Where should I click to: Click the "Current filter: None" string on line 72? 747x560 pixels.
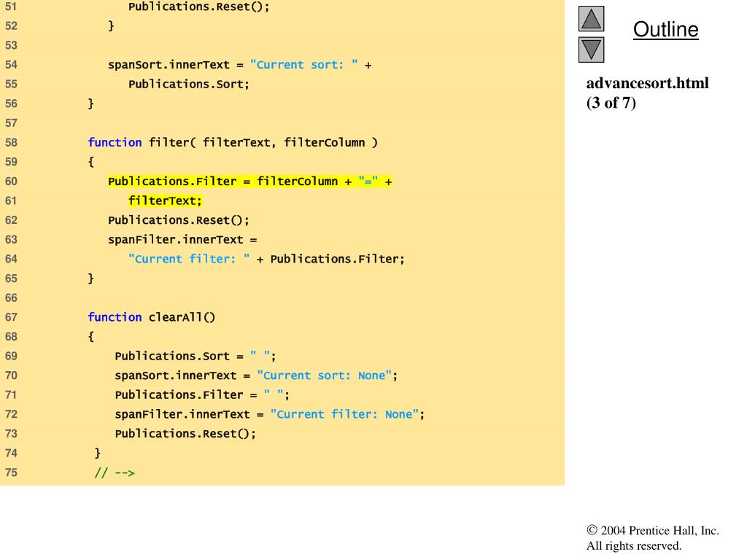[x=344, y=414]
